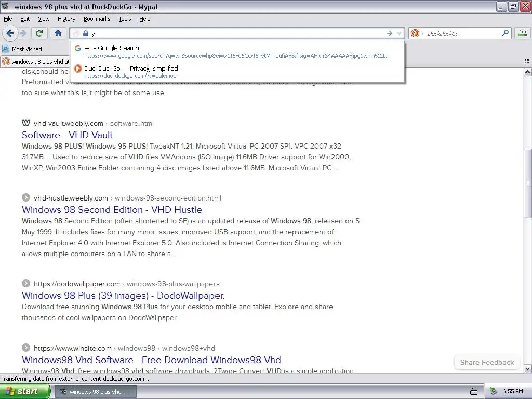This screenshot has height=399, width=532.
Task: Choose the DuckDuckGo Privacy, simplified suggestion
Action: tap(237, 72)
